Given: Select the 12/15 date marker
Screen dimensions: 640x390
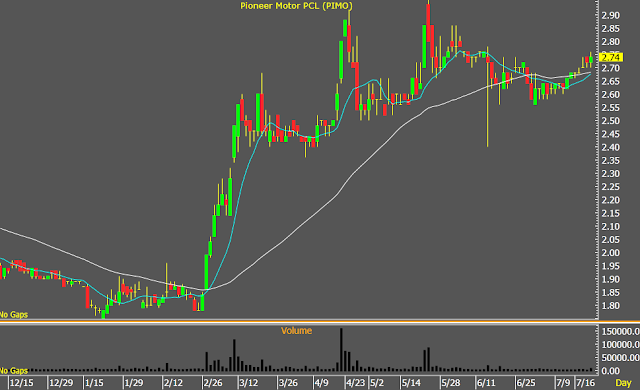Looking at the screenshot, I should click(x=21, y=383).
